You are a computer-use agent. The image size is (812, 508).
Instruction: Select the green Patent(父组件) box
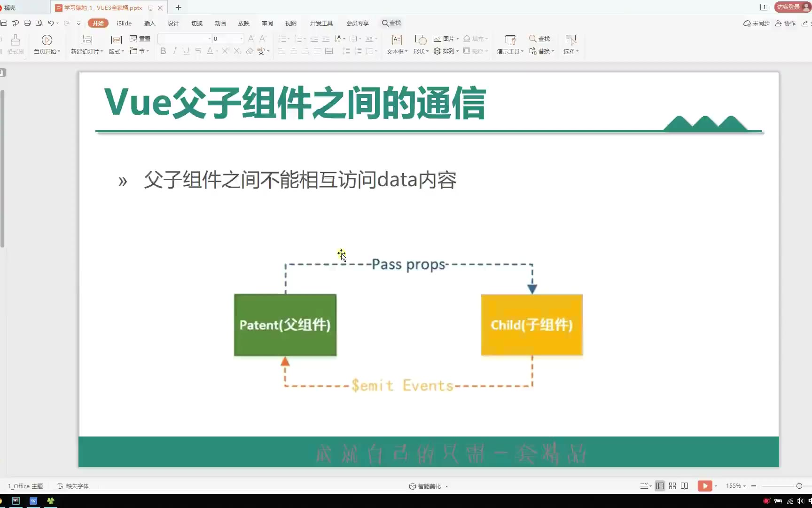[285, 325]
